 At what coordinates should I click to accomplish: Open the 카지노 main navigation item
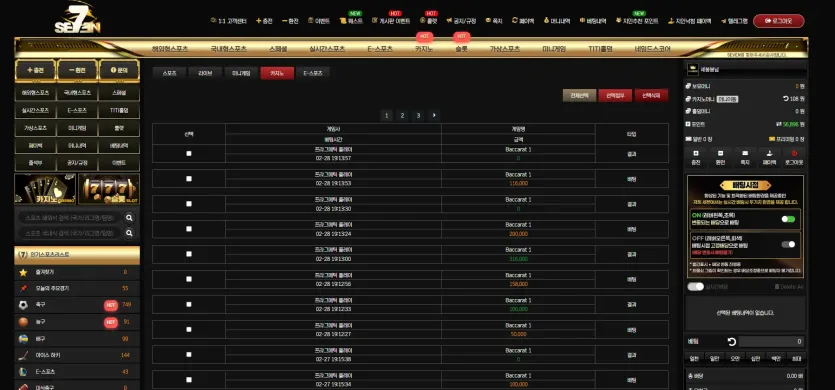point(424,48)
